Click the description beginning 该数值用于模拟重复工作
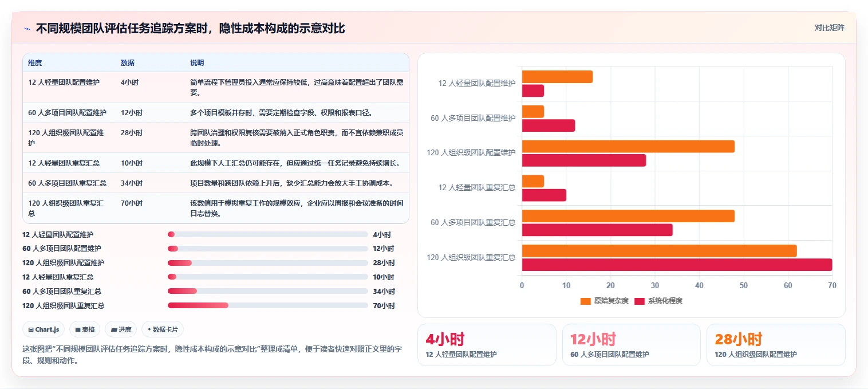The width and height of the screenshot is (868, 389). pos(297,208)
